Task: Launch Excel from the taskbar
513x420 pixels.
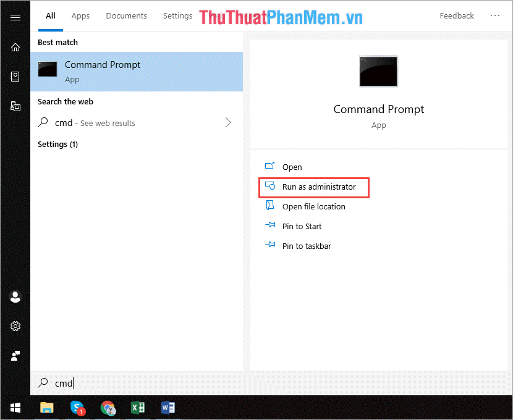Action: [x=138, y=408]
